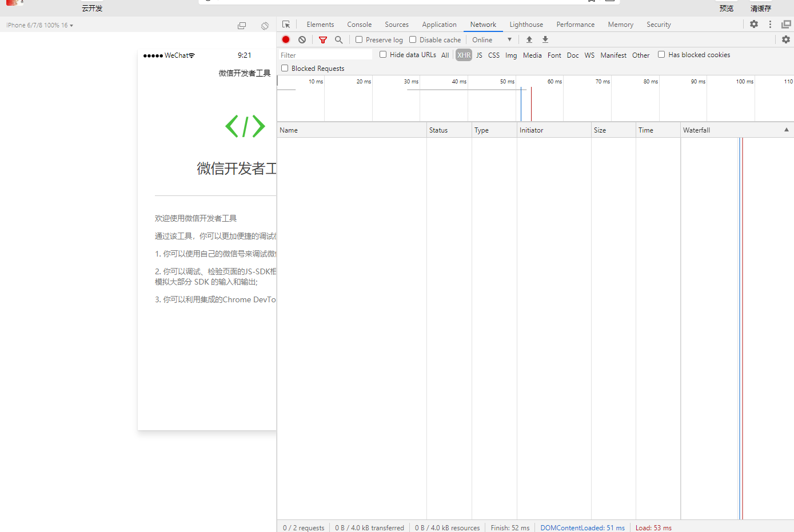
Task: Check Hide data URLs
Action: [x=383, y=54]
